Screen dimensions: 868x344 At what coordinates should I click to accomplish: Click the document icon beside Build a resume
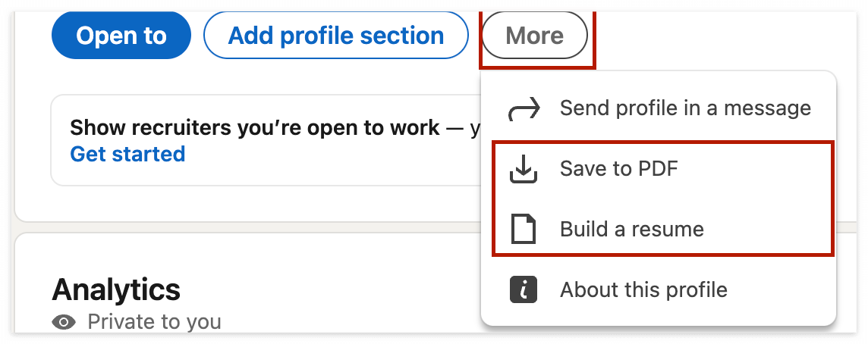[524, 229]
